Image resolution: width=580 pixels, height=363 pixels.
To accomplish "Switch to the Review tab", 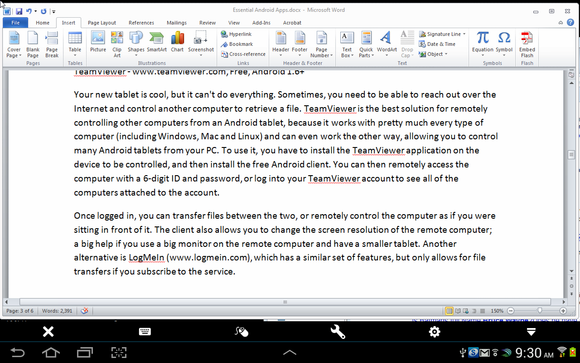I will (207, 23).
